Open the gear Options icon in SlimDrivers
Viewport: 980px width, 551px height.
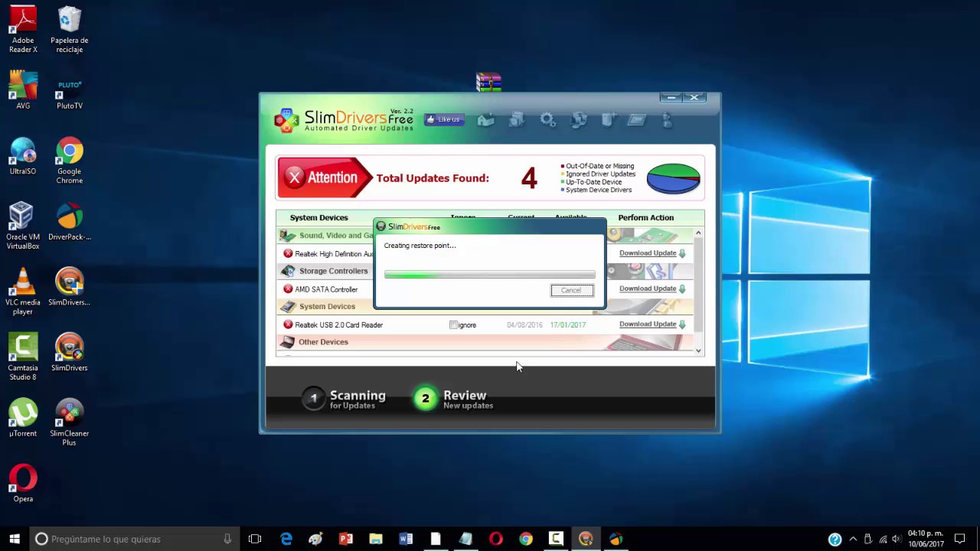(x=547, y=119)
